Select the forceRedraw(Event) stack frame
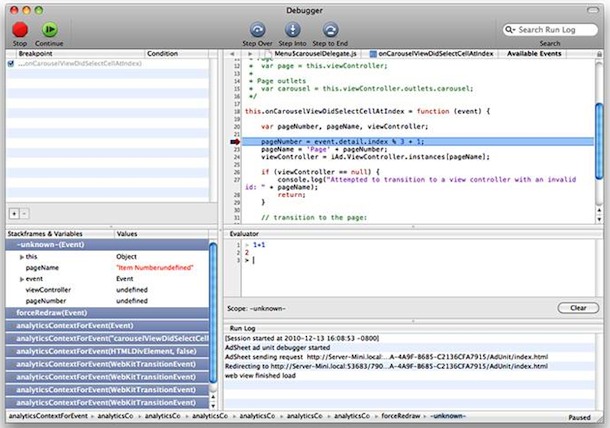Viewport: 610px width, 428px height. point(107,313)
